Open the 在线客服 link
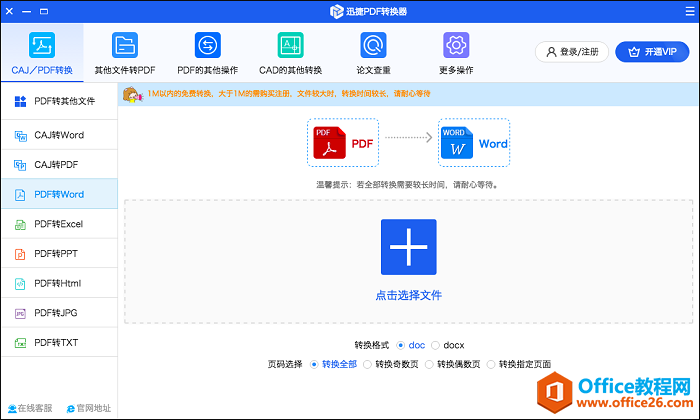Screen dimensions: 700x420 [30, 408]
